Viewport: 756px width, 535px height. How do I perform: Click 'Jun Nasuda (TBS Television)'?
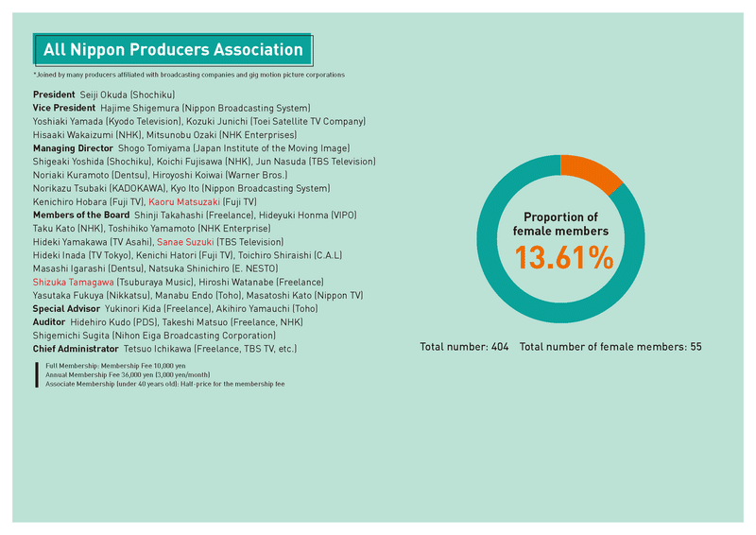click(316, 162)
